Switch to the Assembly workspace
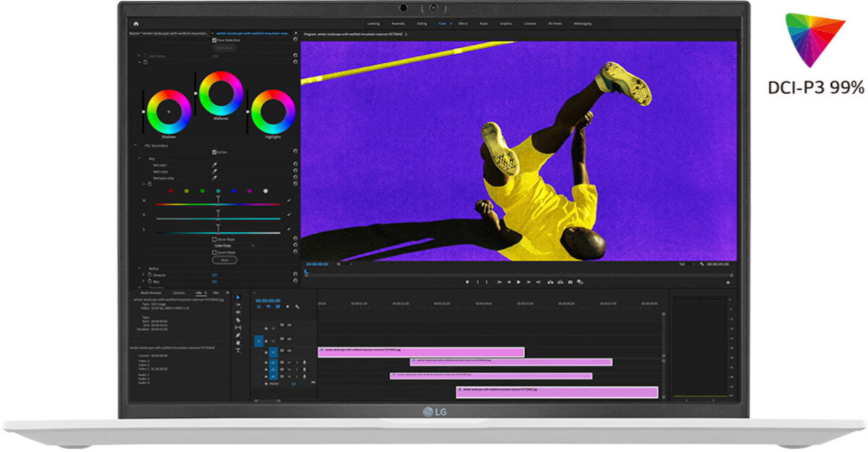868x452 pixels. tap(398, 23)
